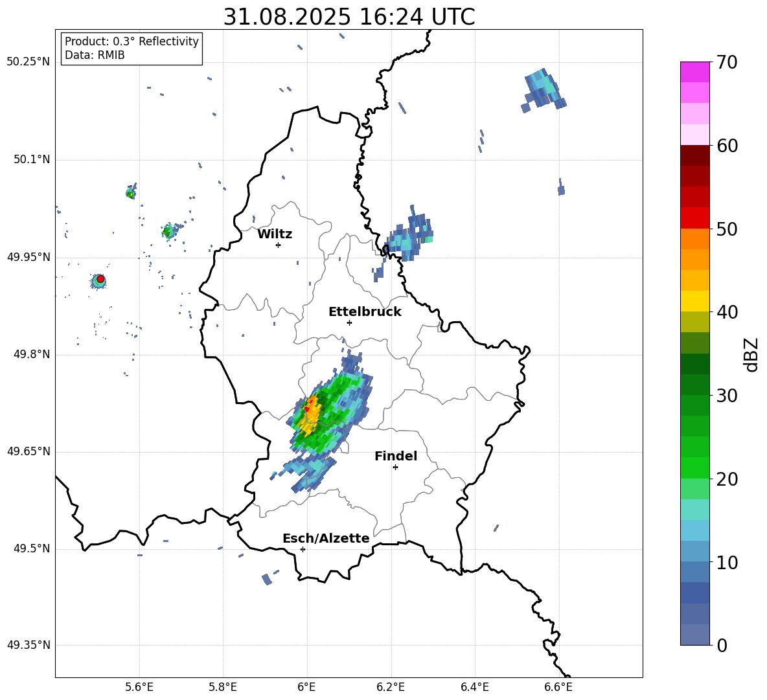Viewport: 767px width, 700px height.
Task: Click the dark maroon swatch just below 60
Action: 694,155
